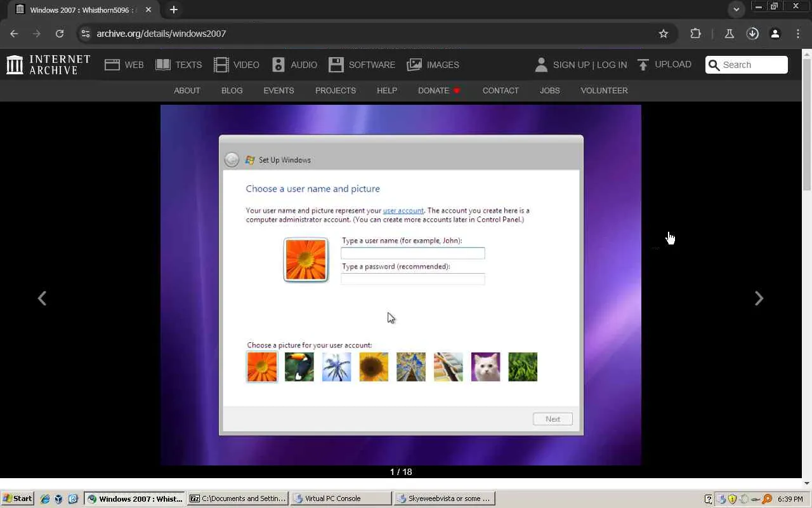Click the yellow security shield tray icon
The width and height of the screenshot is (812, 508).
pos(732,499)
